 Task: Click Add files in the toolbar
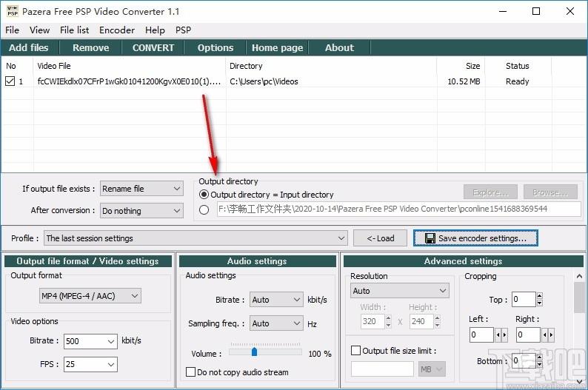click(x=29, y=47)
